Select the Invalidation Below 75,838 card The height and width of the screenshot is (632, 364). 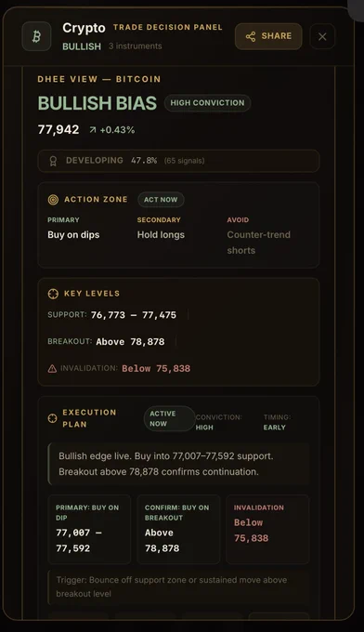coord(267,529)
